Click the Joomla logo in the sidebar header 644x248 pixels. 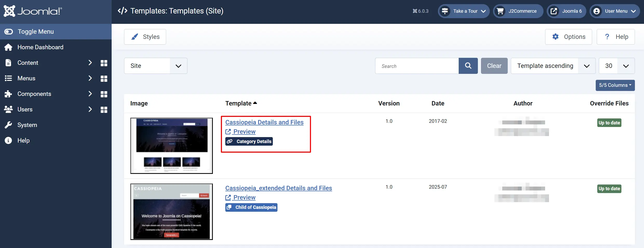33,11
